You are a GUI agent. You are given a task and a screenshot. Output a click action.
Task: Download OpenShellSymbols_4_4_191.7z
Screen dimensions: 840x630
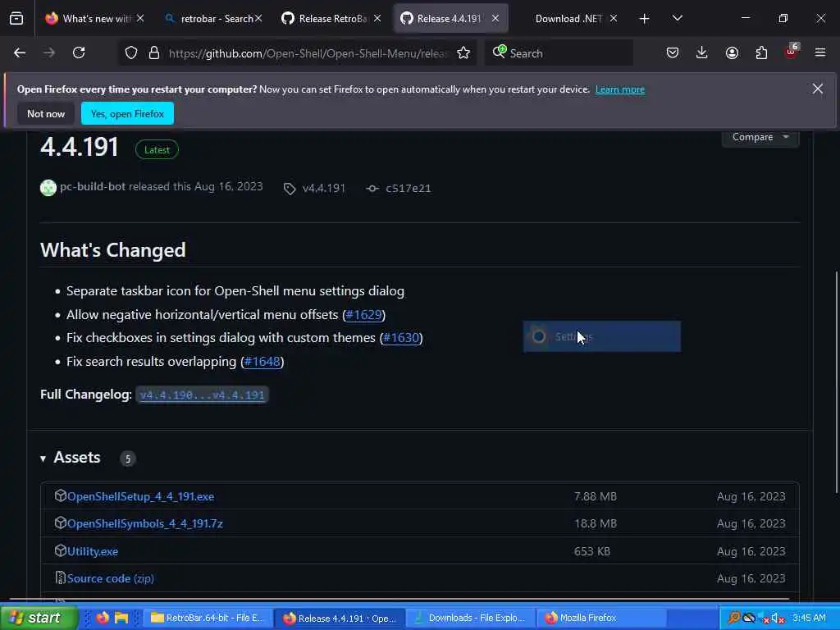coord(144,523)
